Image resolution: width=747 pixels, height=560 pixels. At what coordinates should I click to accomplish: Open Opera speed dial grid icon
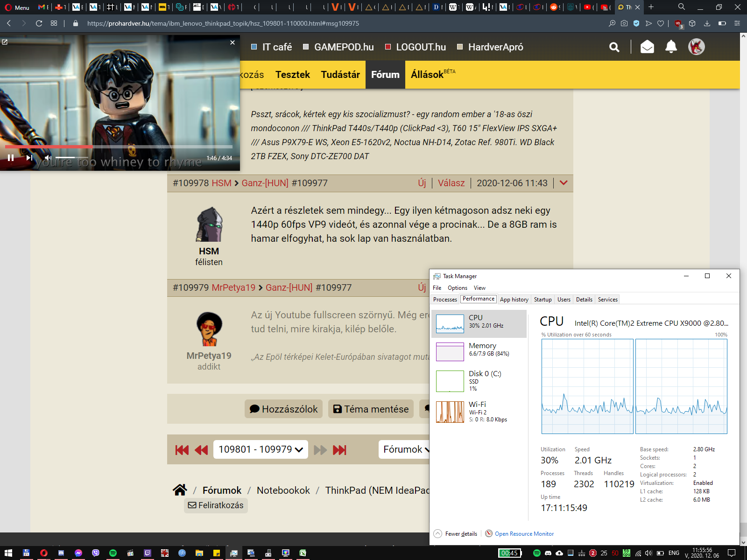point(54,23)
